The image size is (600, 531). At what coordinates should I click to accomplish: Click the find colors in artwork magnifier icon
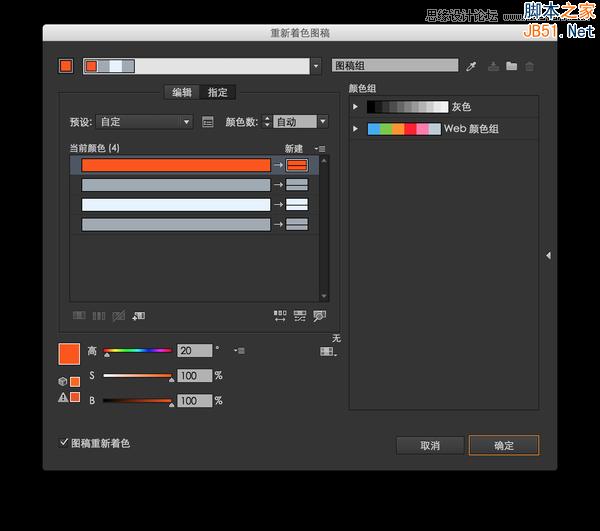point(320,316)
